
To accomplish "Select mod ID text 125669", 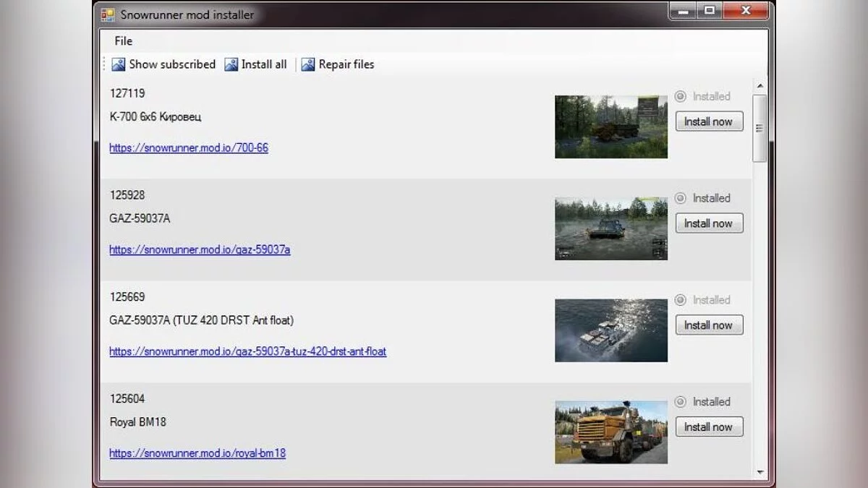I will coord(127,297).
